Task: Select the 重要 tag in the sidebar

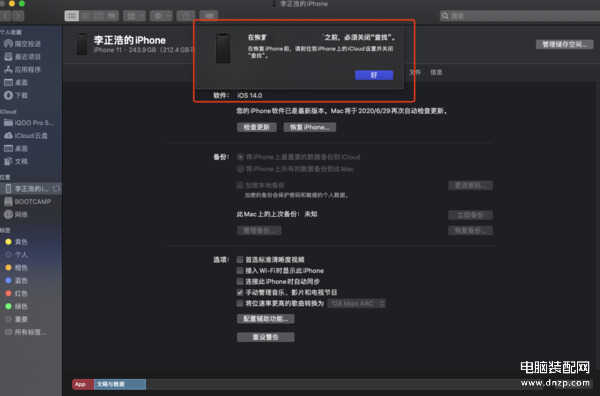Action: coord(16,319)
